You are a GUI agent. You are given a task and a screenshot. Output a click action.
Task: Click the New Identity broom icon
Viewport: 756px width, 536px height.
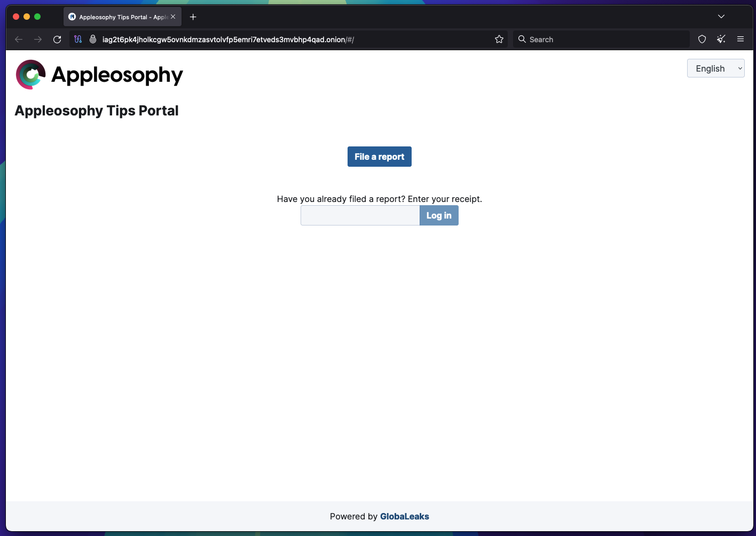(x=721, y=39)
